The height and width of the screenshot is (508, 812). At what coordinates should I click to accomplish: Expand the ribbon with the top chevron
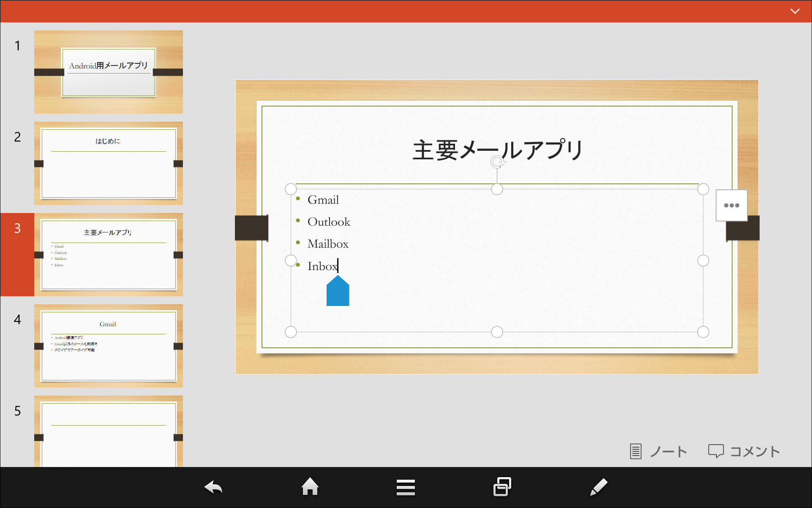pos(796,11)
